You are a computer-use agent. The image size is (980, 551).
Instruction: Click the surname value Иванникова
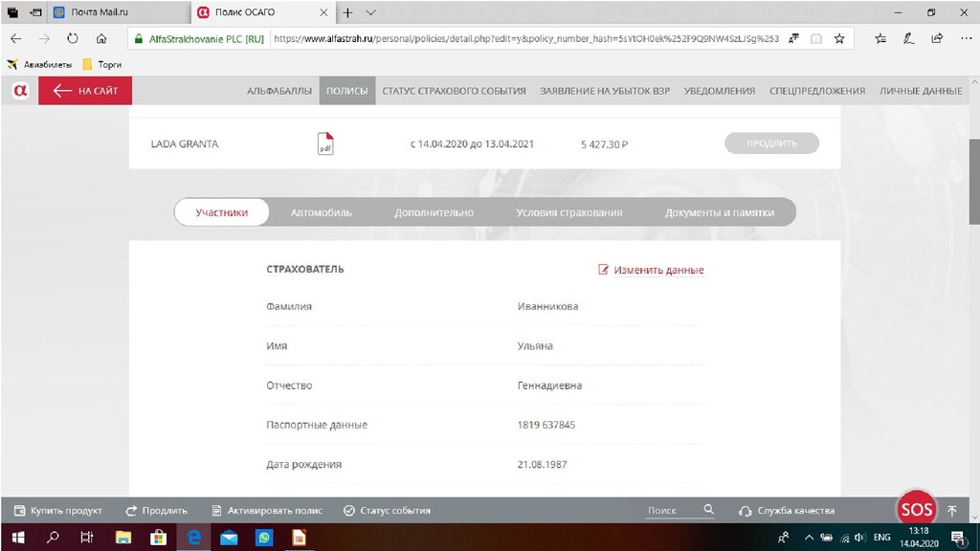(547, 306)
